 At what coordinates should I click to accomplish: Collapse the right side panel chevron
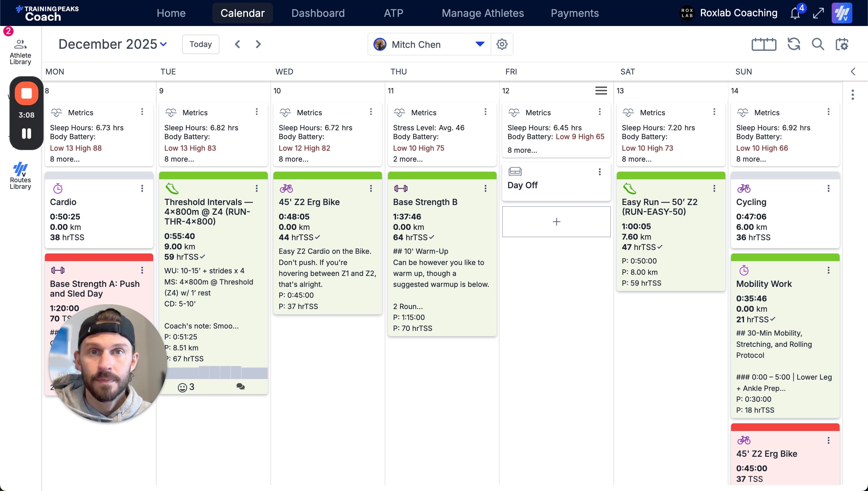coord(853,71)
